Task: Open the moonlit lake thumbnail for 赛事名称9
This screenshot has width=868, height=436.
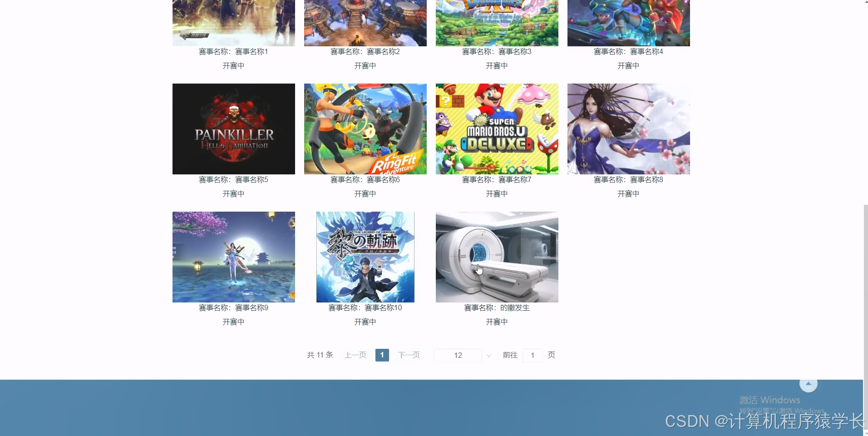Action: [234, 257]
